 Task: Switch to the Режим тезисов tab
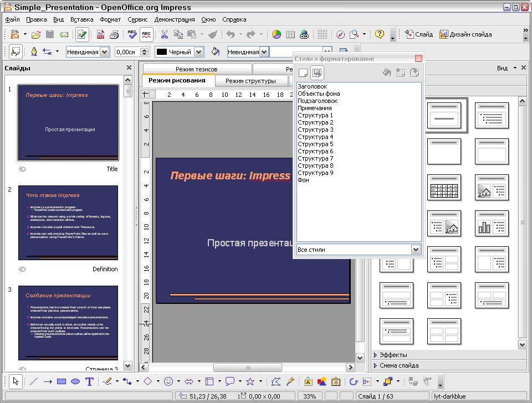[x=196, y=69]
